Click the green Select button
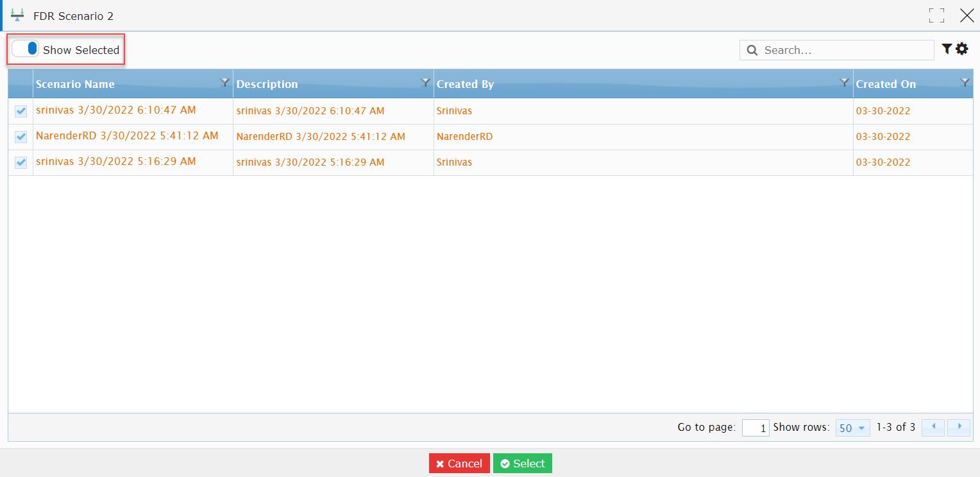 (x=523, y=464)
